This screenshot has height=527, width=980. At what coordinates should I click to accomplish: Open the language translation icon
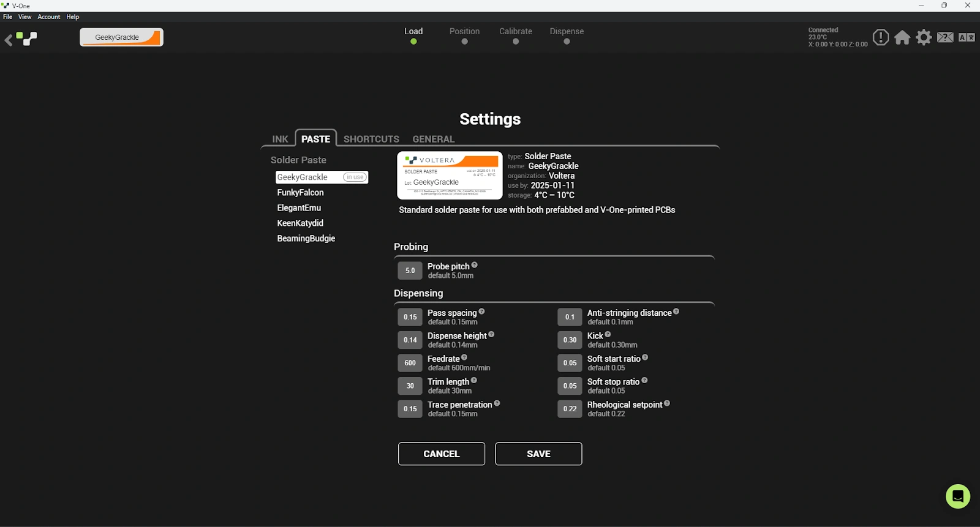(x=967, y=37)
